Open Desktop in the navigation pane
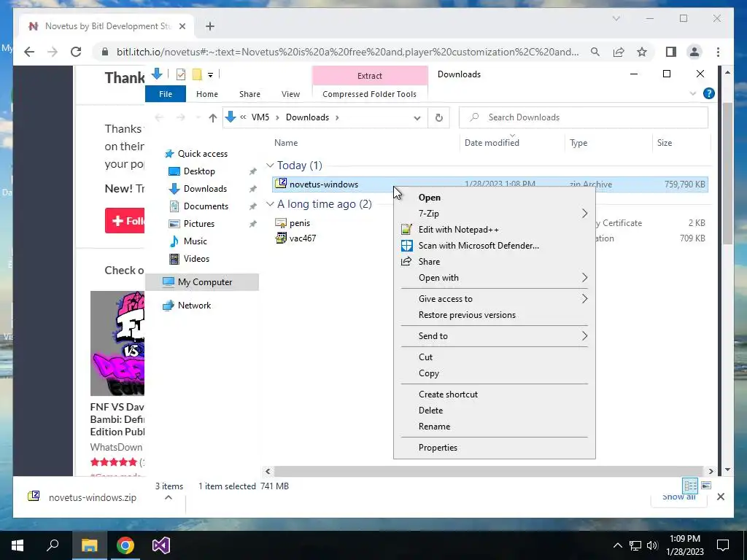Screen dimensions: 747x560 coord(199,171)
